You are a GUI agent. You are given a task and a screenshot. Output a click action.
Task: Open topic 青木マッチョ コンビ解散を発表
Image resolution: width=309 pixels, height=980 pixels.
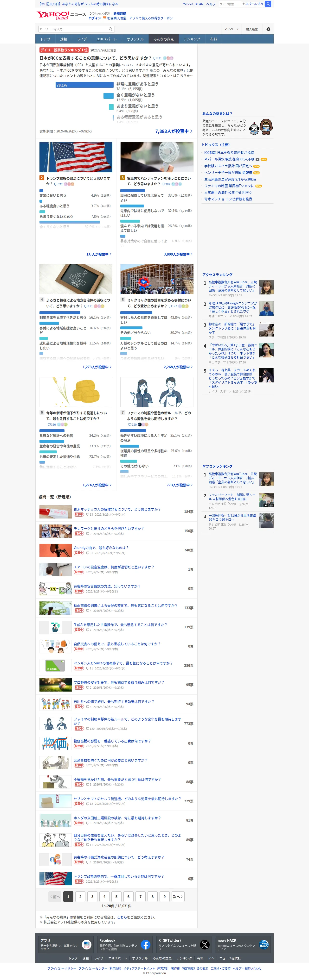(228, 199)
